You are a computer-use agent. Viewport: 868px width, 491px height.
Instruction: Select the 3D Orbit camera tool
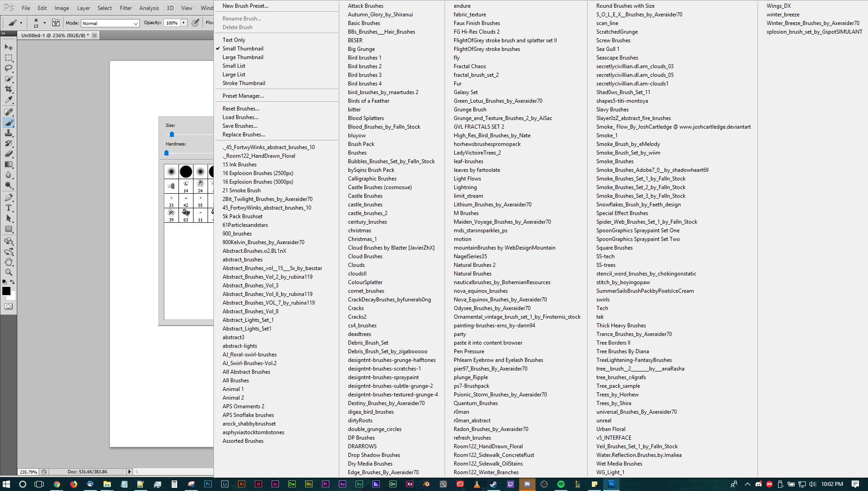(9, 251)
